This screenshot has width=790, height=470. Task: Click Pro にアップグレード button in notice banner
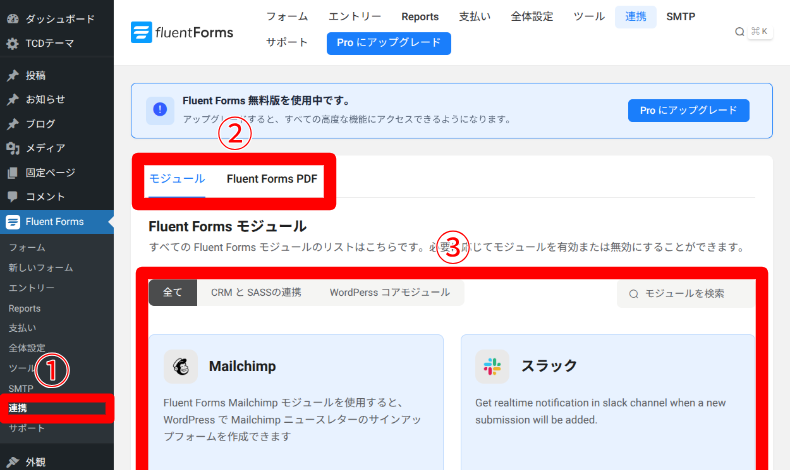(688, 110)
